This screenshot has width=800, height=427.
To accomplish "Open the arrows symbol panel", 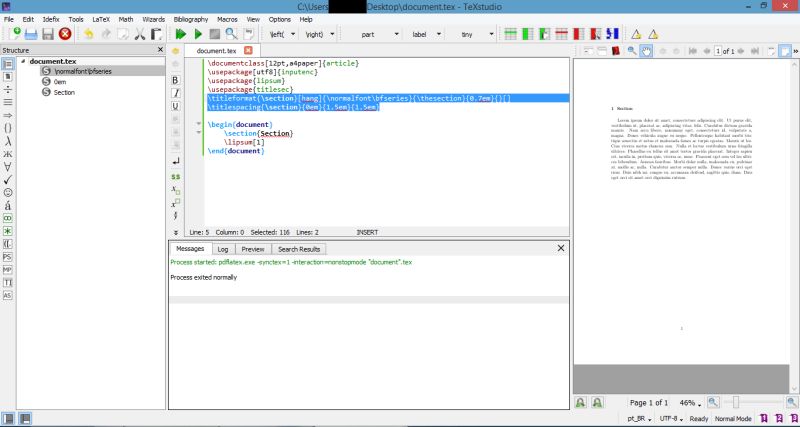I will tap(8, 115).
